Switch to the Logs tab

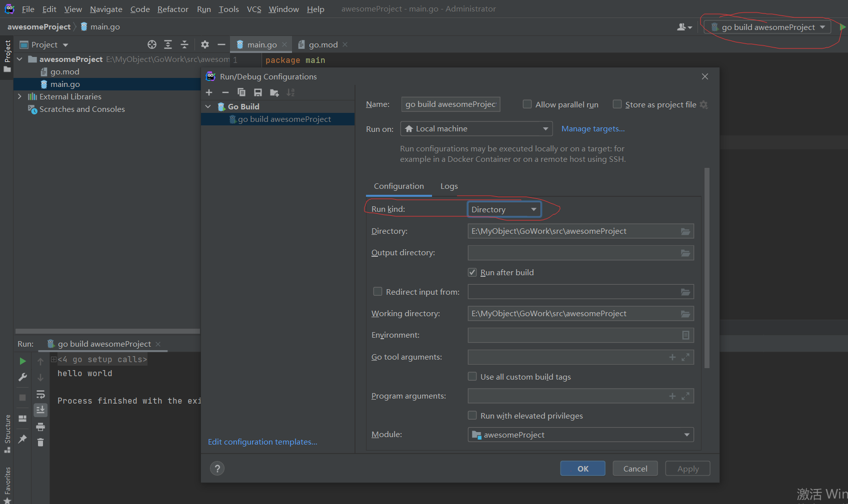449,186
